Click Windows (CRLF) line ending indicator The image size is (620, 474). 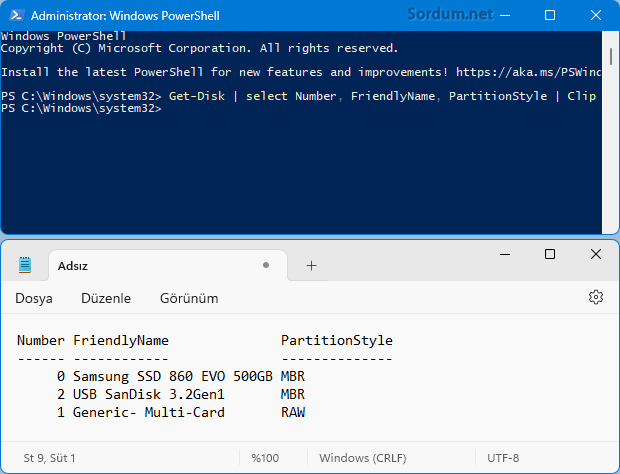point(363,458)
